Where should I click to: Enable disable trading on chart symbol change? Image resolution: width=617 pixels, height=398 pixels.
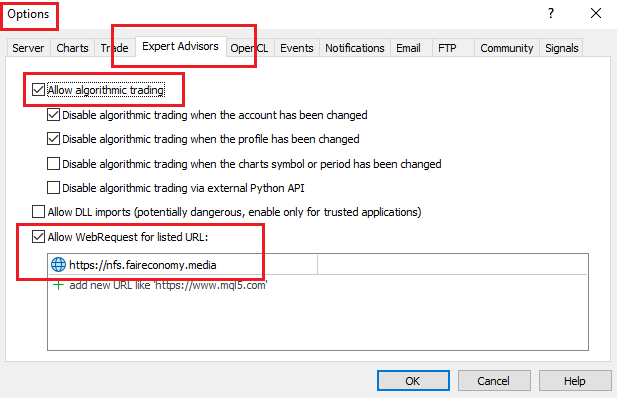53,163
